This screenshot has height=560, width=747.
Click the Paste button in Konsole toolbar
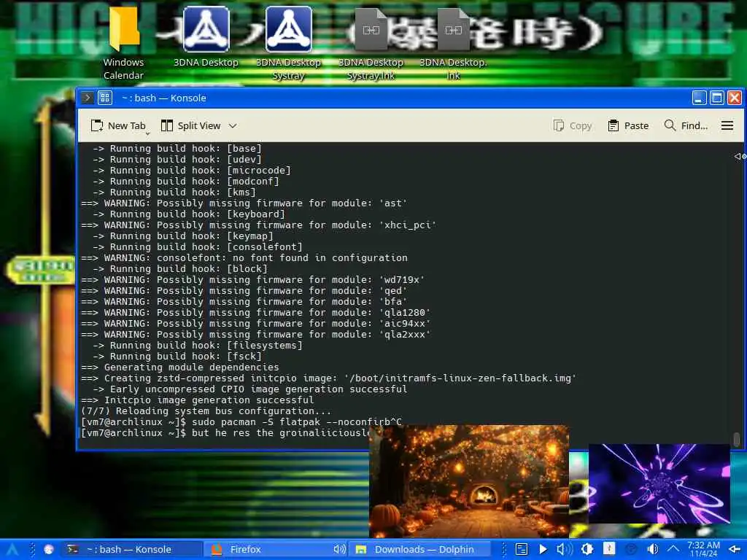628,125
